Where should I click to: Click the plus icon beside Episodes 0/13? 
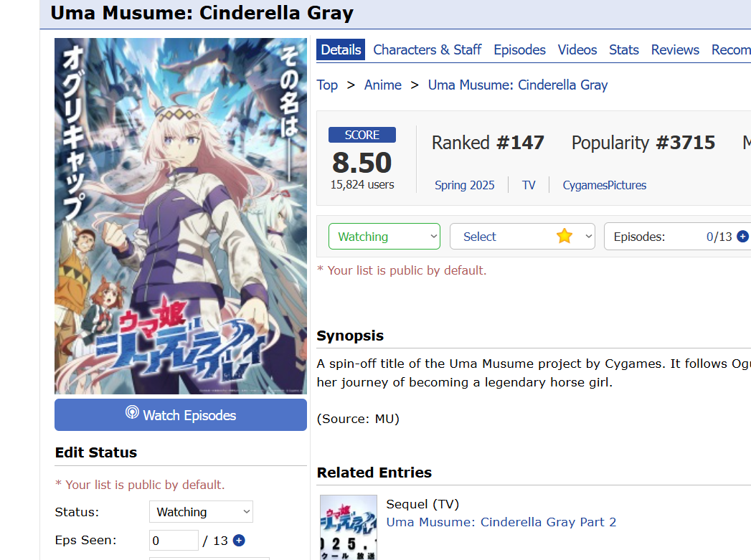click(742, 237)
